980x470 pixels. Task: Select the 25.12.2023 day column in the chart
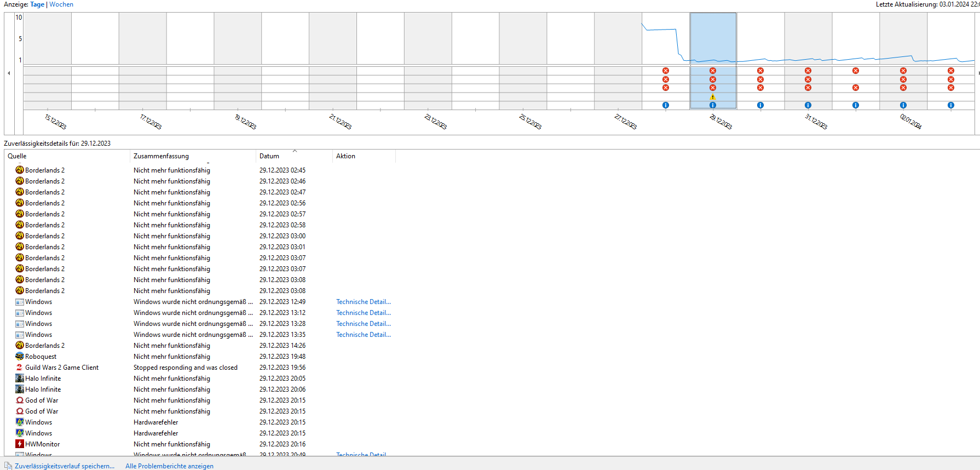click(523, 60)
